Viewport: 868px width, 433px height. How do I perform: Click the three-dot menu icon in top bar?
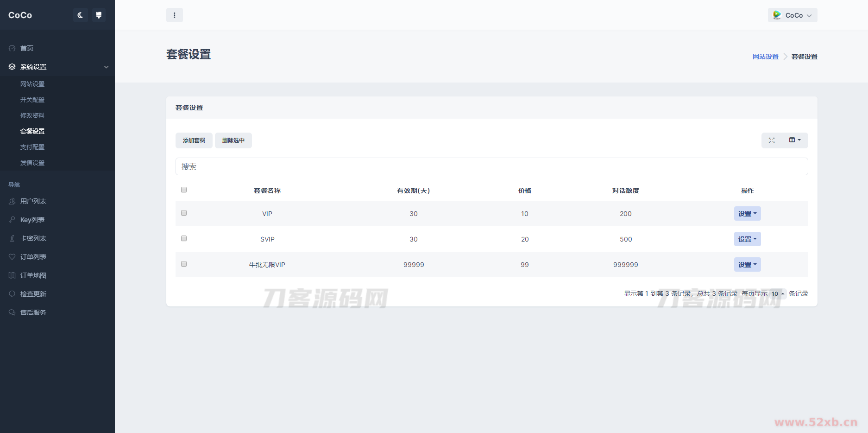click(x=174, y=15)
